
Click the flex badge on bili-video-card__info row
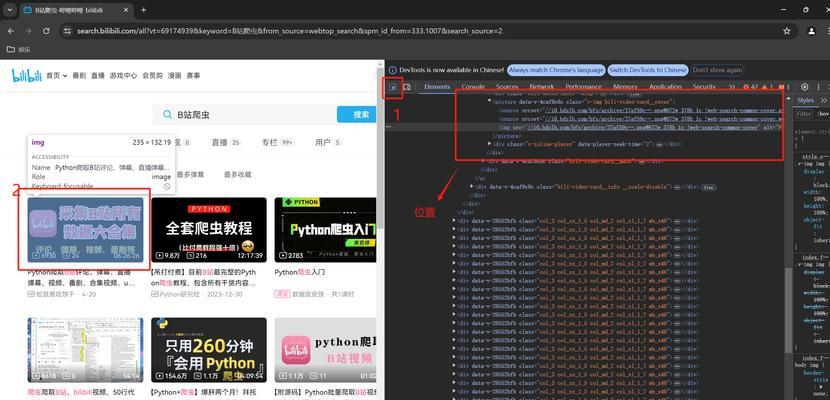(708, 187)
